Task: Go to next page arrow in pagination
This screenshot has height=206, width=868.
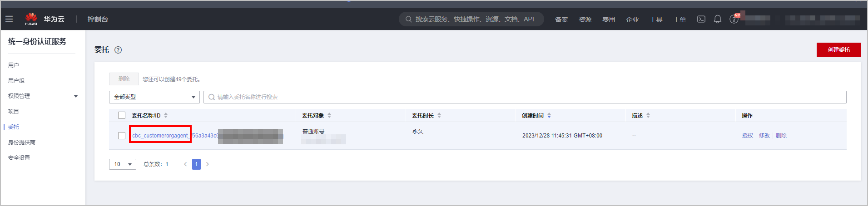Action: point(208,164)
